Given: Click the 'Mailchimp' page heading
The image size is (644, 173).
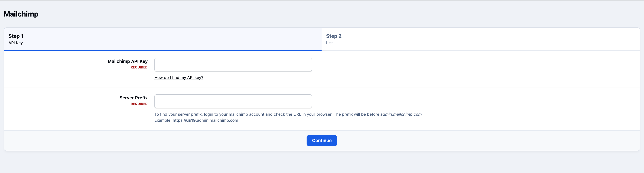Looking at the screenshot, I should [21, 14].
